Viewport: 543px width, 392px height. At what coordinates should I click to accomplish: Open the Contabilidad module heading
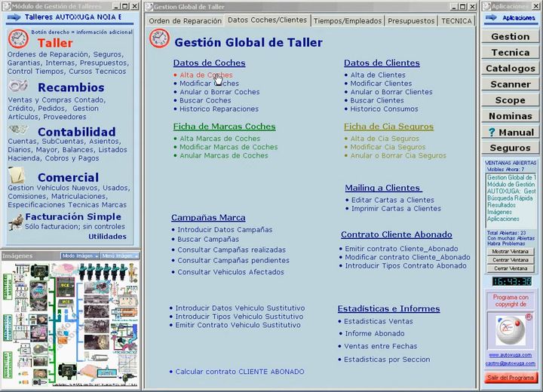[76, 132]
